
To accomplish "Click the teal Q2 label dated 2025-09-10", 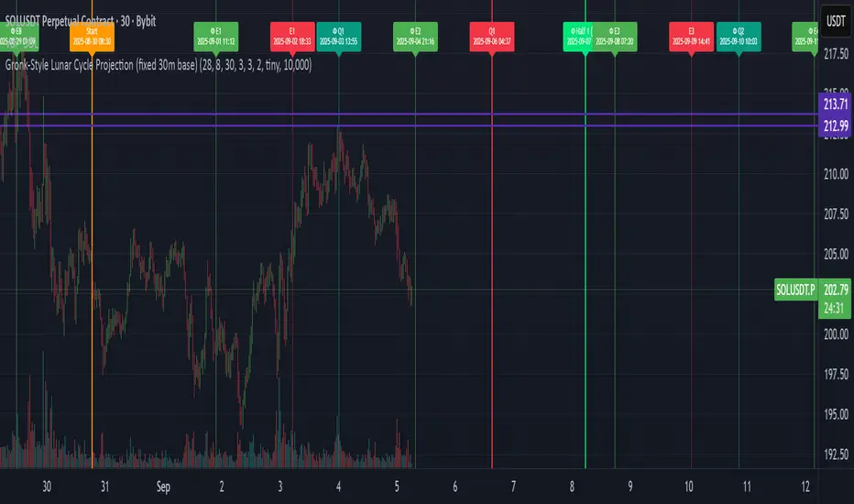I will (x=739, y=37).
